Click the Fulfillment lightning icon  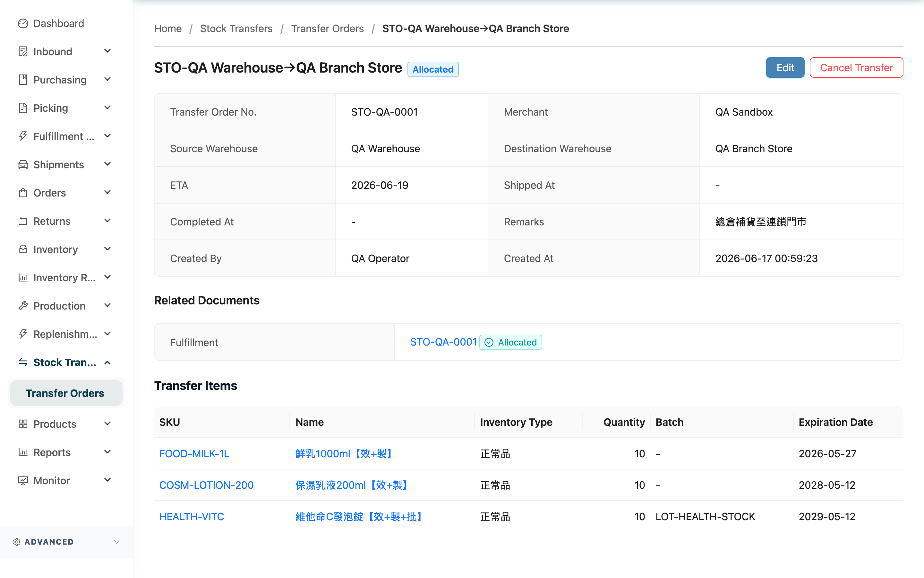click(x=23, y=136)
